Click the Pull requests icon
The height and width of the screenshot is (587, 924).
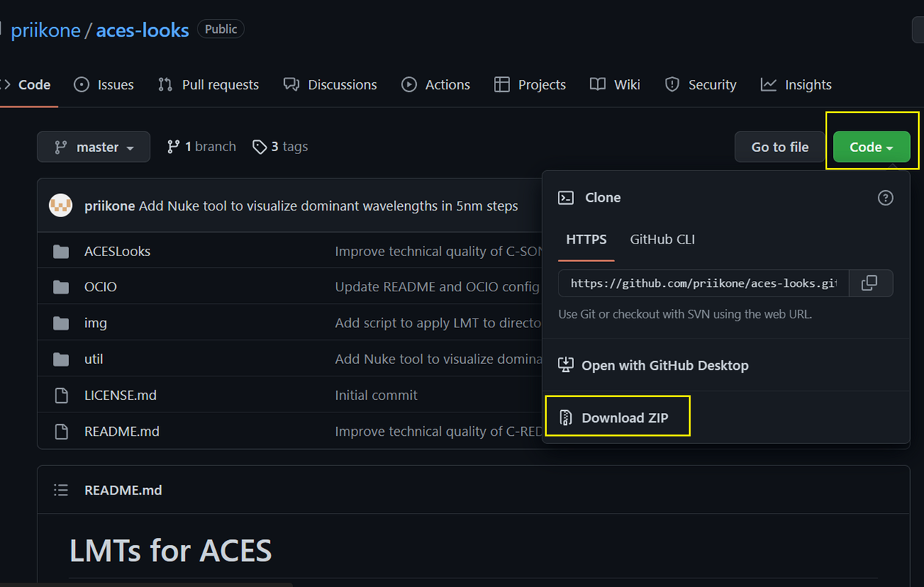click(165, 84)
